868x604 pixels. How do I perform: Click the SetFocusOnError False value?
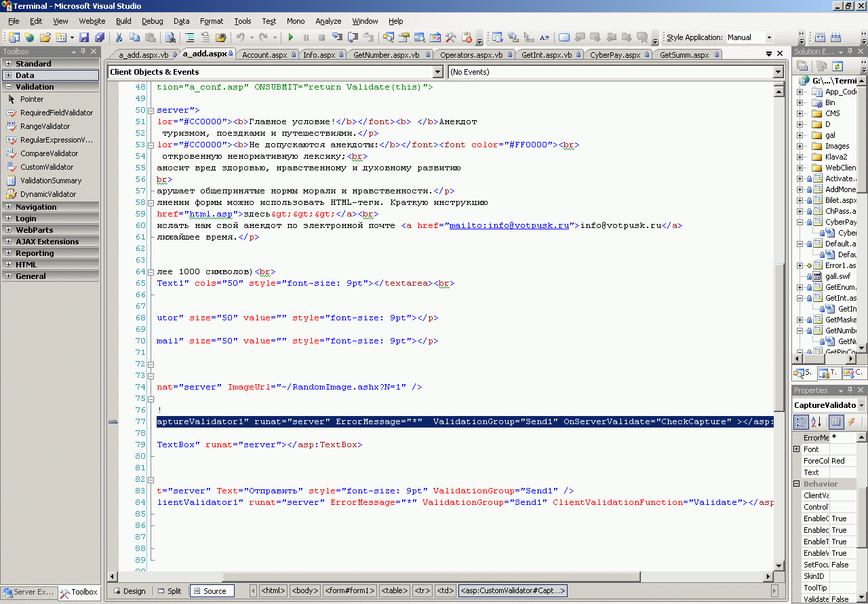click(x=844, y=565)
